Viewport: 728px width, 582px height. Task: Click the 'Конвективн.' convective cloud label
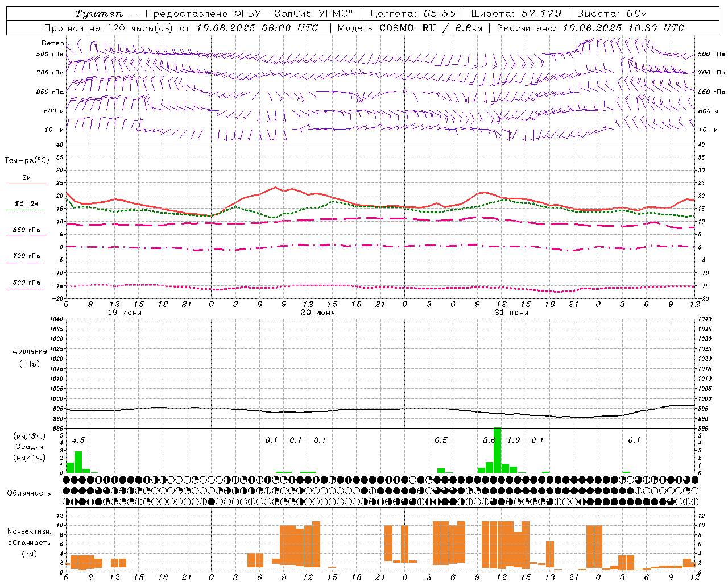point(29,531)
